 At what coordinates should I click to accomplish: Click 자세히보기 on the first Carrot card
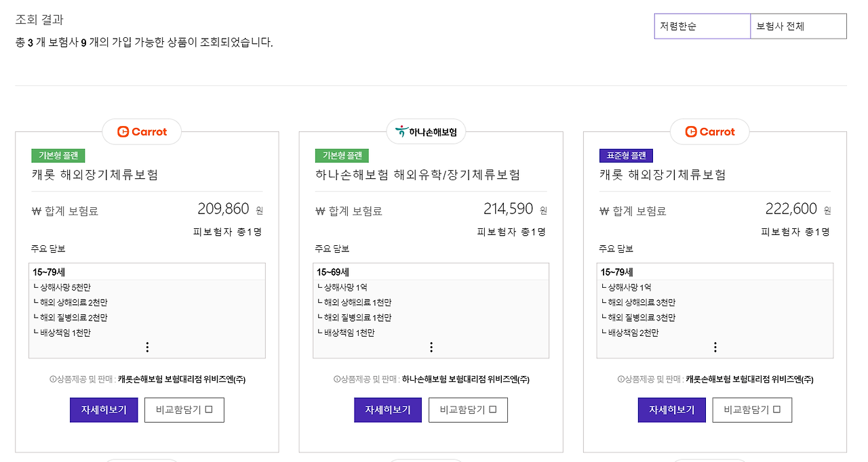[x=103, y=409]
